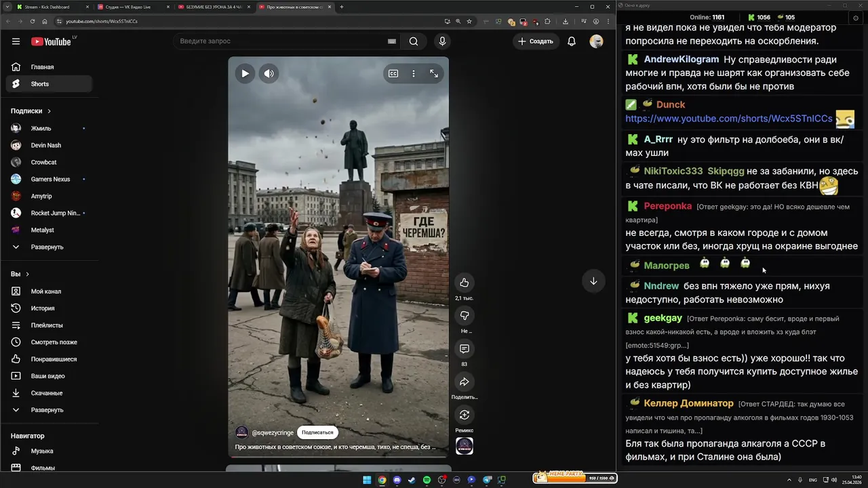Go to next Short with down arrow
Image resolution: width=868 pixels, height=488 pixels.
tap(593, 281)
